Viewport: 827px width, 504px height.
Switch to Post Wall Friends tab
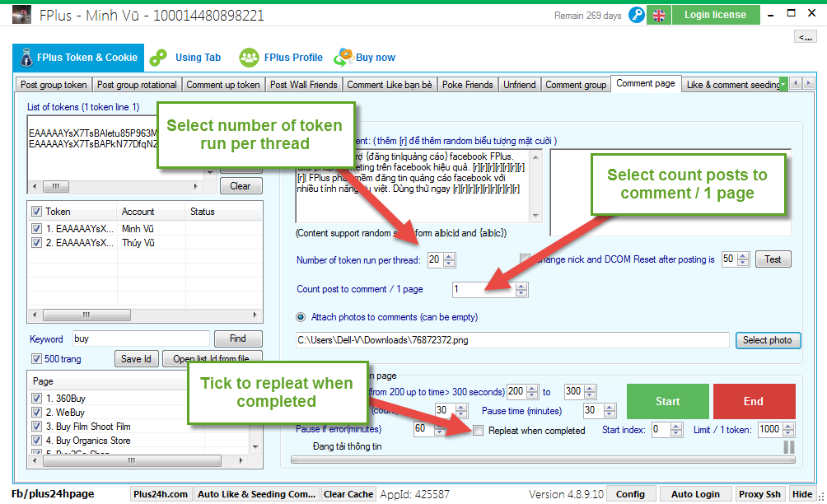pyautogui.click(x=304, y=85)
